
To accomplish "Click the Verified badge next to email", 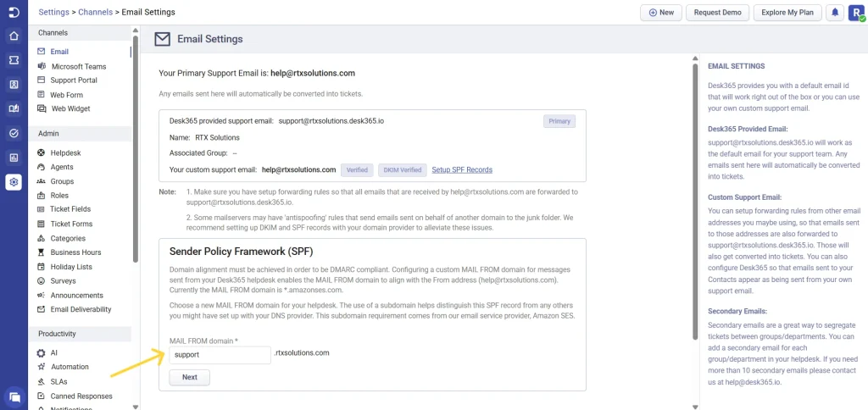I will tap(357, 170).
